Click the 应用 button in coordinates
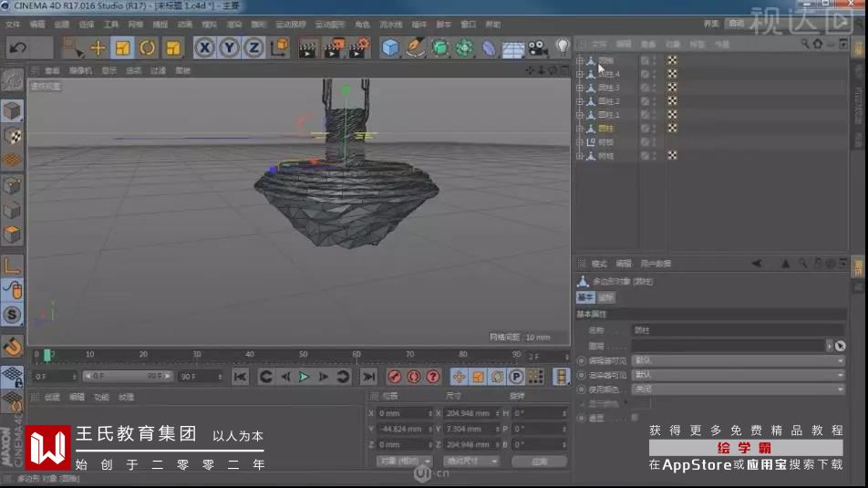Screen dimensions: 868x488 pyautogui.click(x=542, y=462)
